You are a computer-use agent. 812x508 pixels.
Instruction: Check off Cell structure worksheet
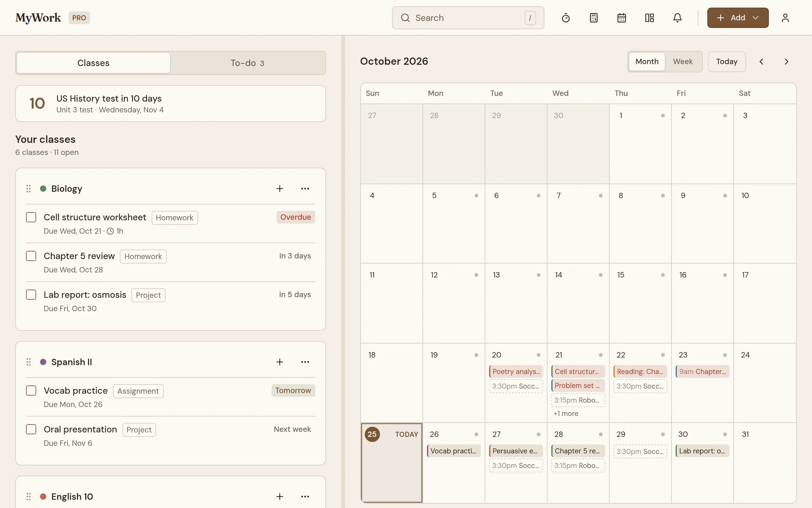pos(31,217)
